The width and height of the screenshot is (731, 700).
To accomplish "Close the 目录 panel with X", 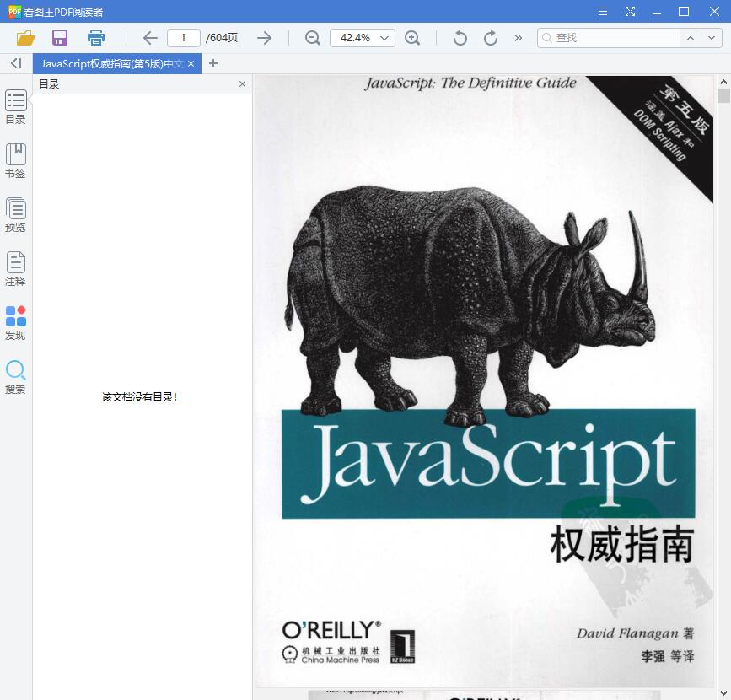I will click(x=242, y=84).
